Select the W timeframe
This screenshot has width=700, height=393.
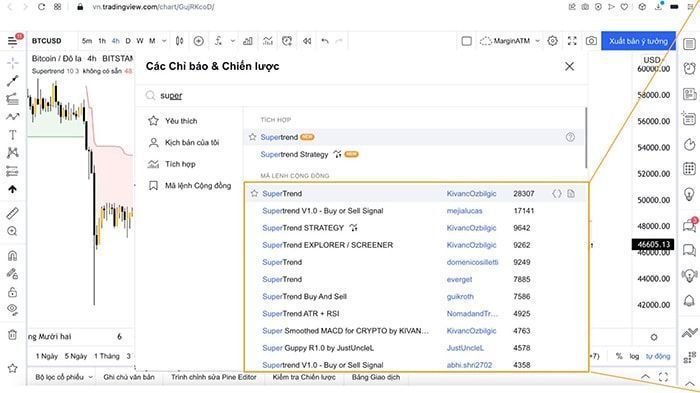pyautogui.click(x=140, y=41)
